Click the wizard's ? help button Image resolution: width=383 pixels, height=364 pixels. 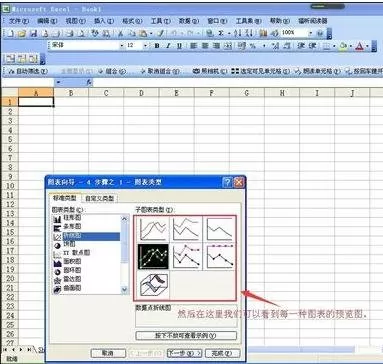tap(227, 182)
